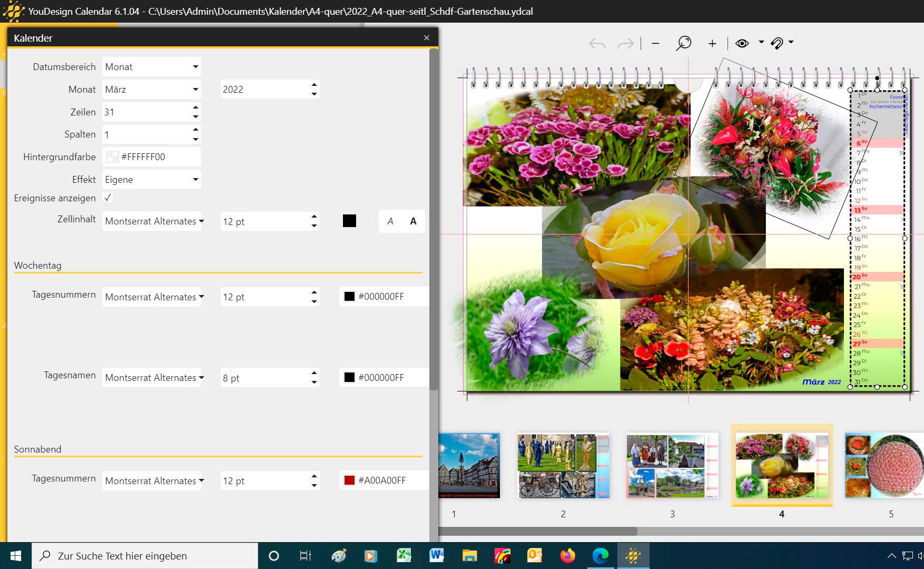
Task: Click the black Zellinhalt color swatch
Action: [x=349, y=221]
